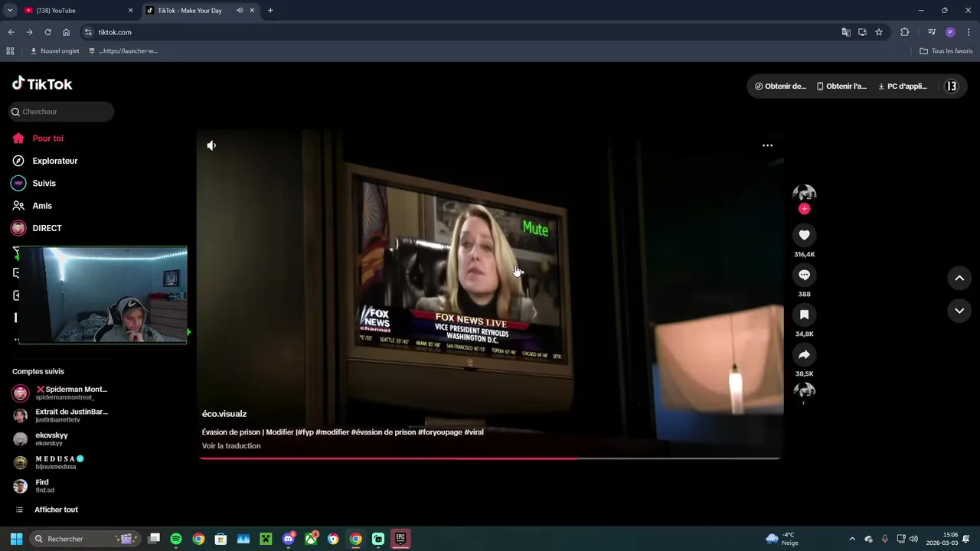Click Obtenir l'a... app button

[x=841, y=86]
